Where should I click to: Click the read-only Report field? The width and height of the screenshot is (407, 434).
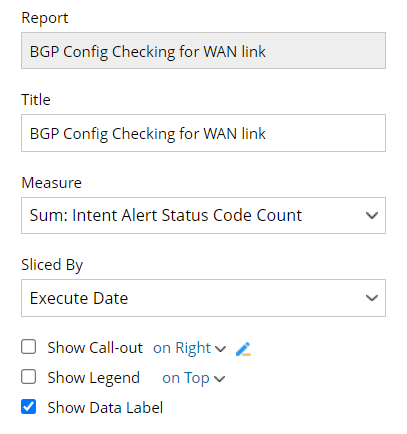coord(203,51)
